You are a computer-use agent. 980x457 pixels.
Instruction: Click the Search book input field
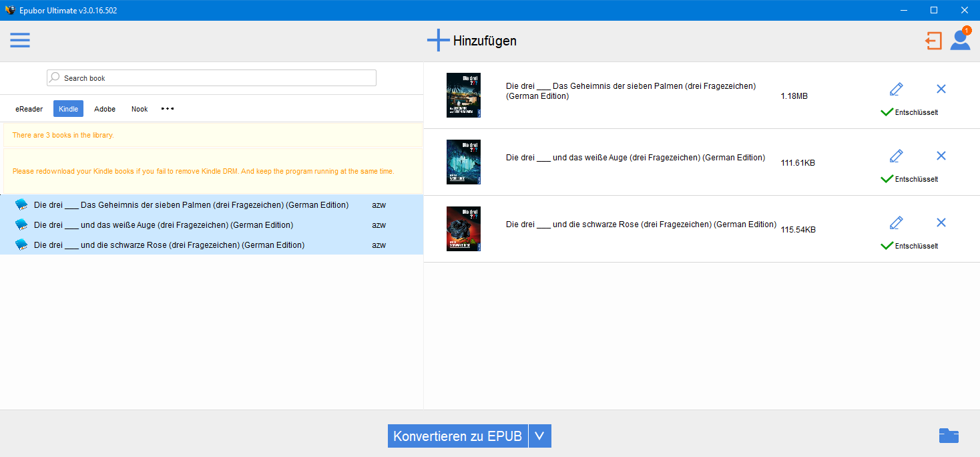[x=212, y=78]
